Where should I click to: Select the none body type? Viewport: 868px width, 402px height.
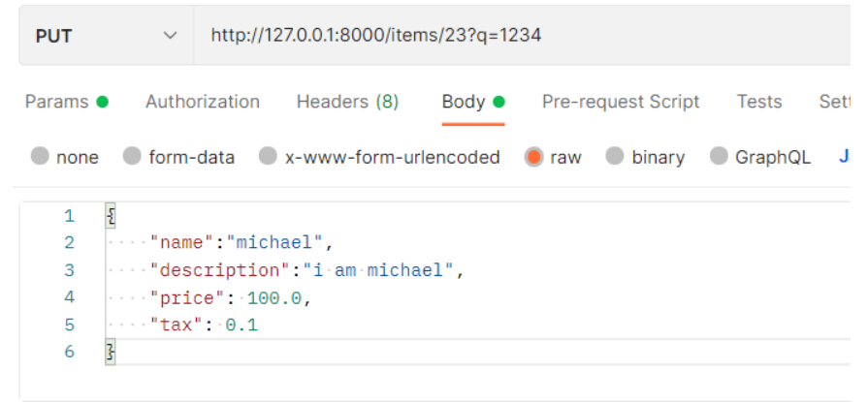coord(65,157)
